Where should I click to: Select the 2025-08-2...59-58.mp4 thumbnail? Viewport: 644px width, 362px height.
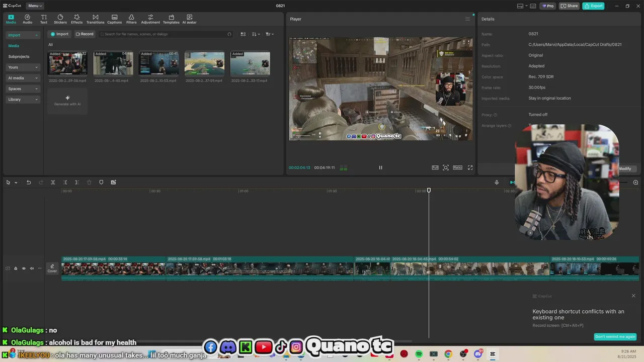[x=67, y=63]
